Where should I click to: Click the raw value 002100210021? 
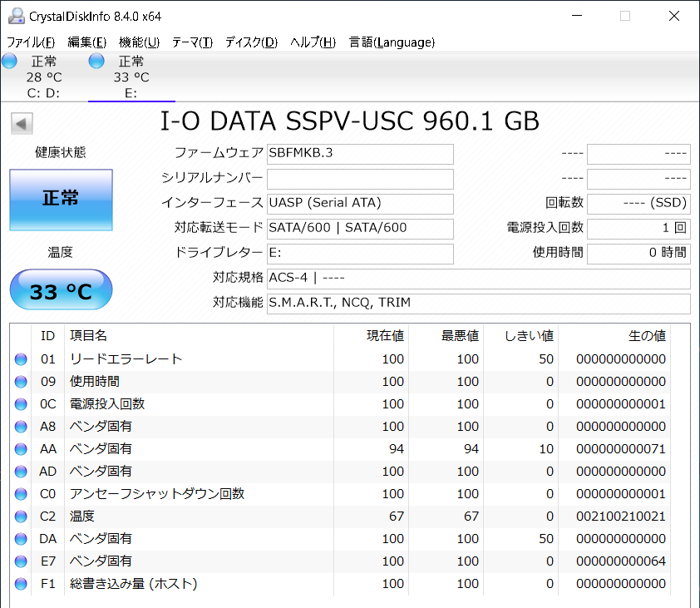pos(621,517)
